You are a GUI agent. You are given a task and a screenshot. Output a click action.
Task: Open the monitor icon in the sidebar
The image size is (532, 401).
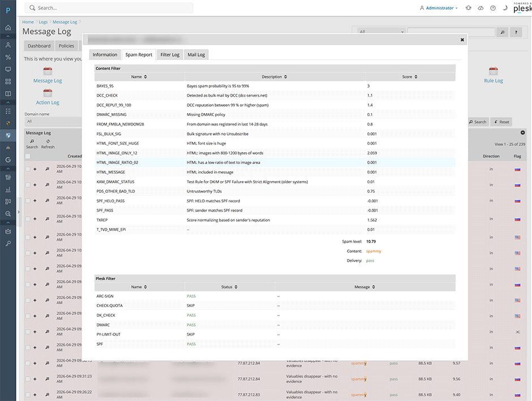8,69
